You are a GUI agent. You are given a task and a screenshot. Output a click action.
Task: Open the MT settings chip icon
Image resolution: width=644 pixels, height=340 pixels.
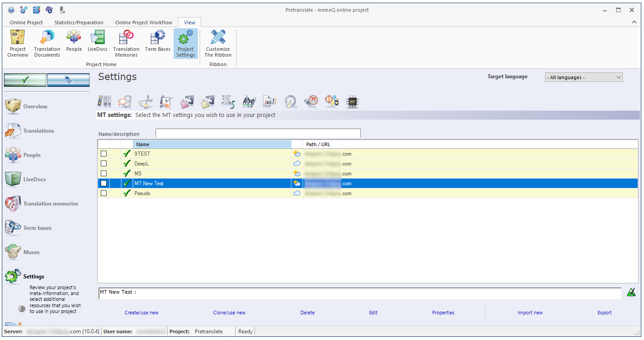click(353, 101)
